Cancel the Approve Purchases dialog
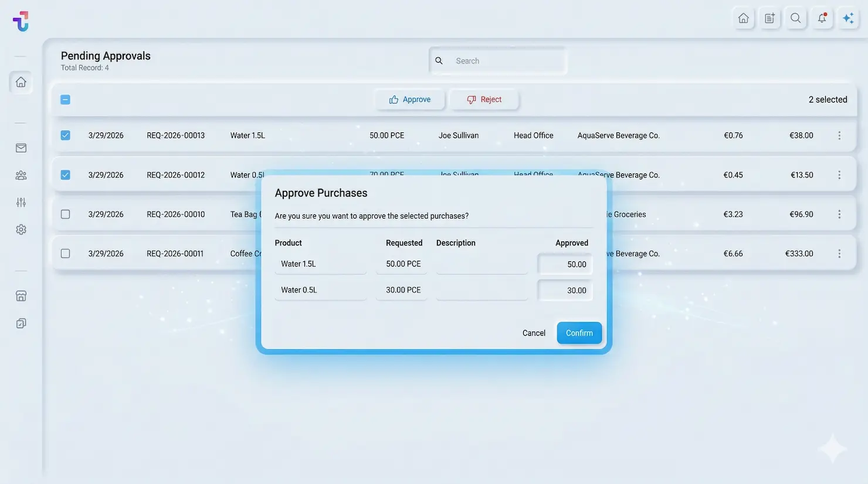The width and height of the screenshot is (868, 484). pos(534,333)
